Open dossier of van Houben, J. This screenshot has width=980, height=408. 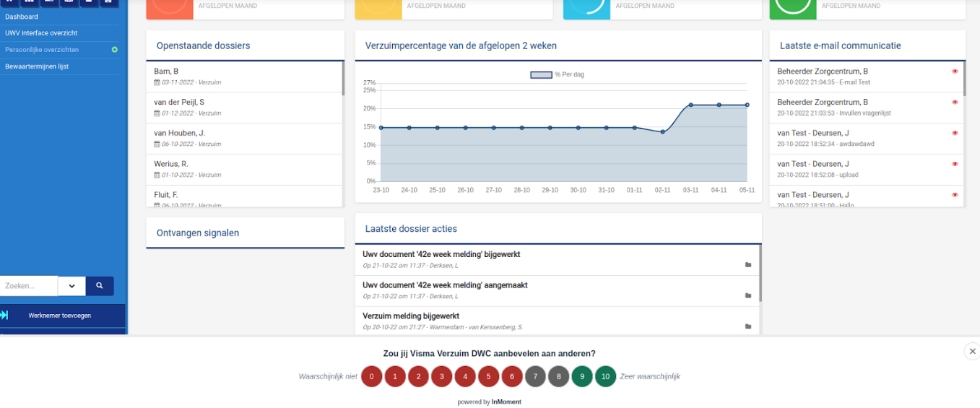(x=243, y=139)
